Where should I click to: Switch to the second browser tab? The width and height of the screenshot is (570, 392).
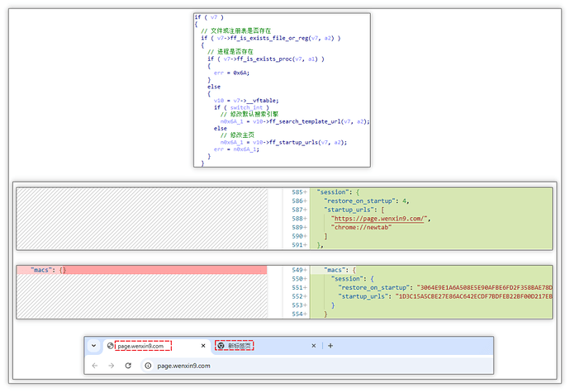coord(240,346)
